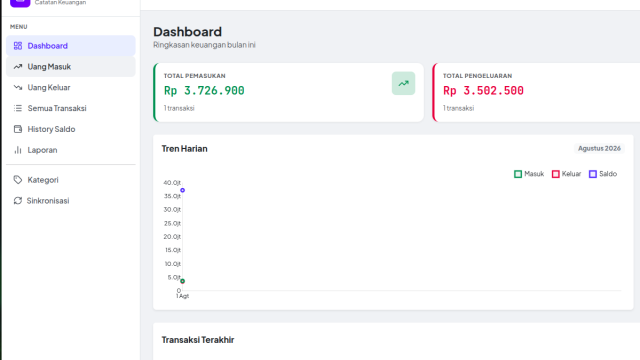Click the Total Pengeluaran card
Image resolution: width=640 pixels, height=360 pixels.
536,92
